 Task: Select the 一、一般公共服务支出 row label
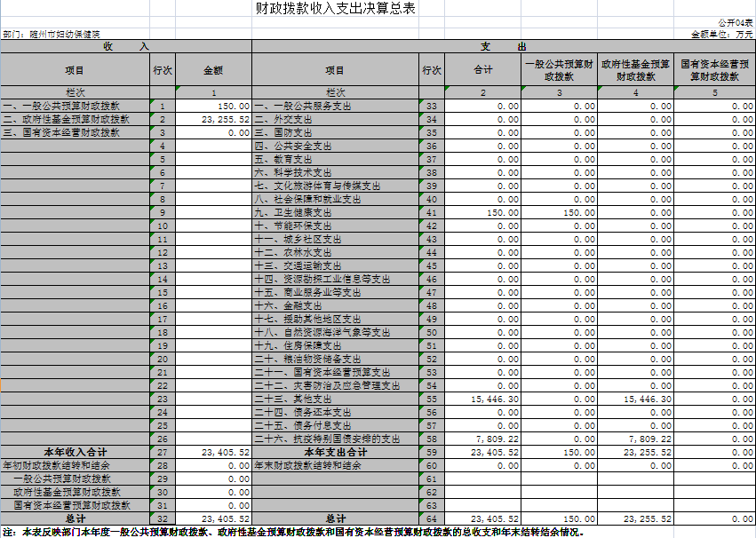coord(303,107)
